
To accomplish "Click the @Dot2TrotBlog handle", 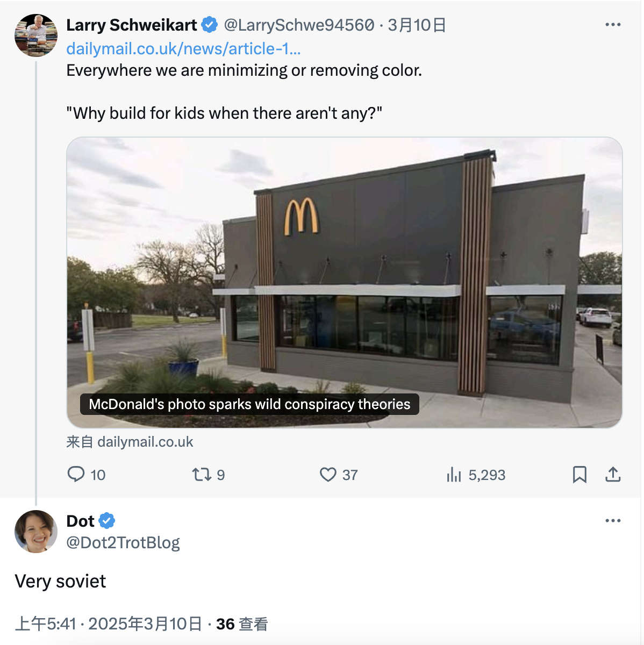I will [x=123, y=543].
